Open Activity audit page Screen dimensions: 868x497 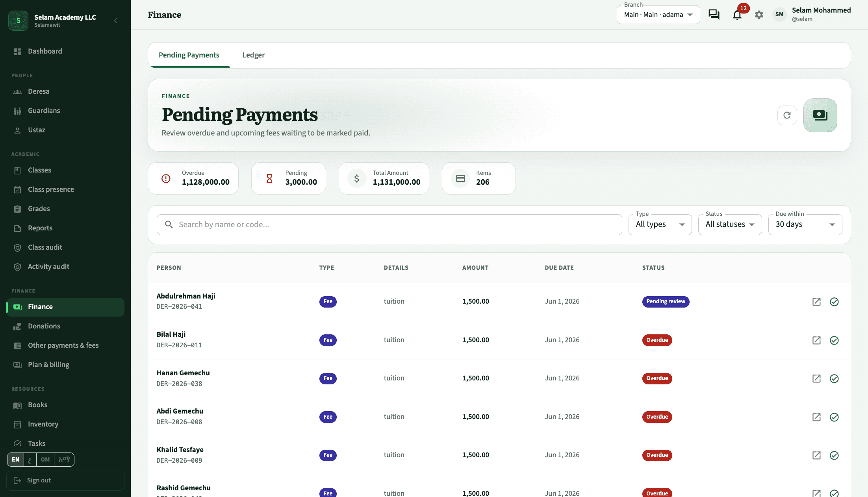click(65, 267)
